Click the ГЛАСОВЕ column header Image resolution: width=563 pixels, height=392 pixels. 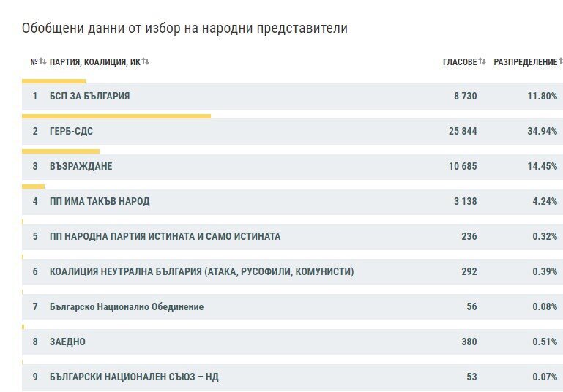(460, 62)
